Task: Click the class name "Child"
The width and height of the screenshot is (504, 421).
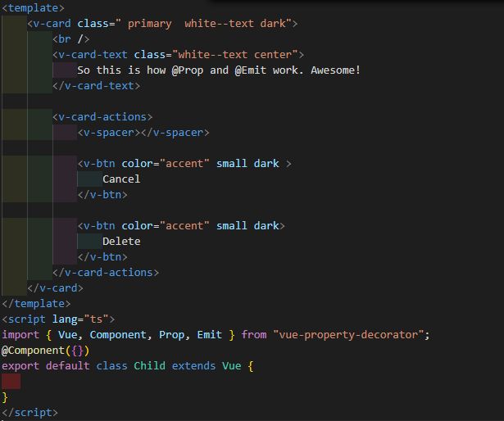Action: click(x=149, y=366)
